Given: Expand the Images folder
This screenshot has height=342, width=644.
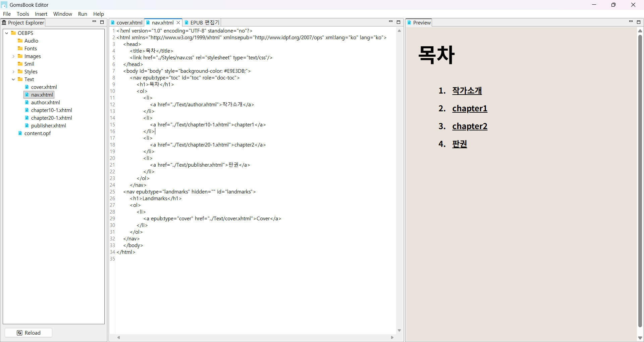Looking at the screenshot, I should pyautogui.click(x=13, y=56).
